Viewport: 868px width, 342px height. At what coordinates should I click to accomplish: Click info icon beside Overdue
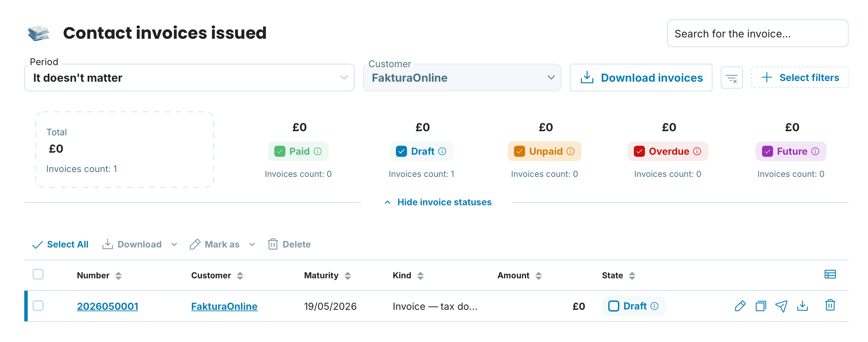[697, 151]
